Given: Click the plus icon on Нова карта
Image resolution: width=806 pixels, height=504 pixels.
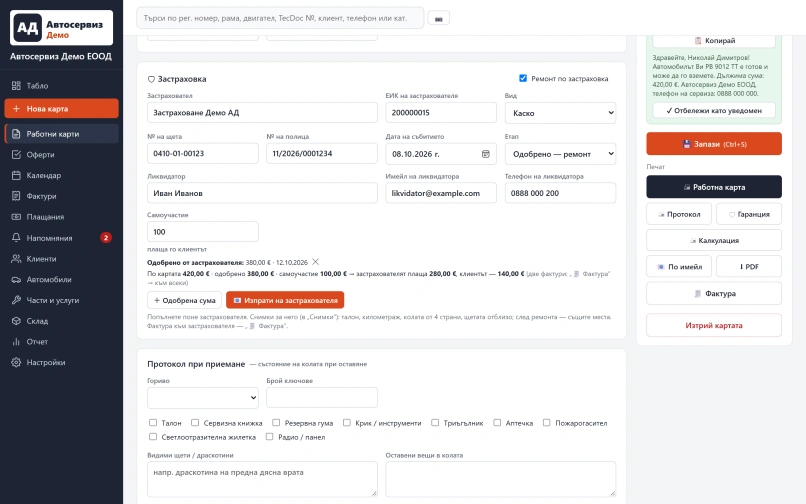Looking at the screenshot, I should [x=16, y=109].
